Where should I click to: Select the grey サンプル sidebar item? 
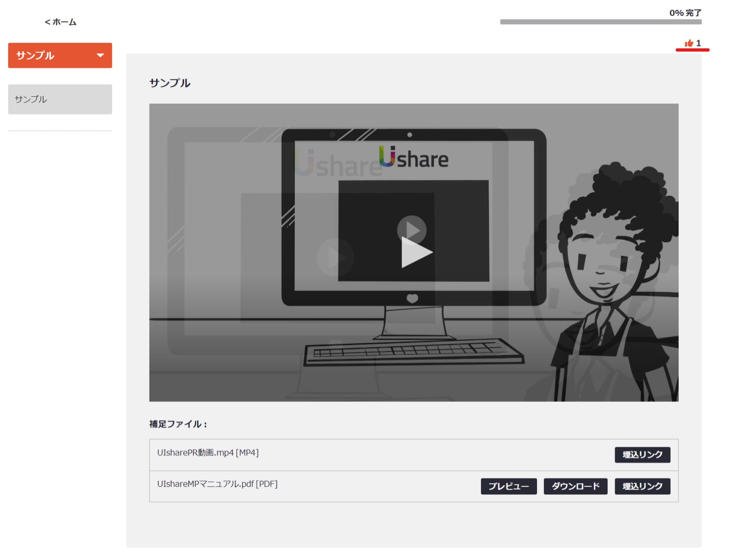(x=60, y=99)
